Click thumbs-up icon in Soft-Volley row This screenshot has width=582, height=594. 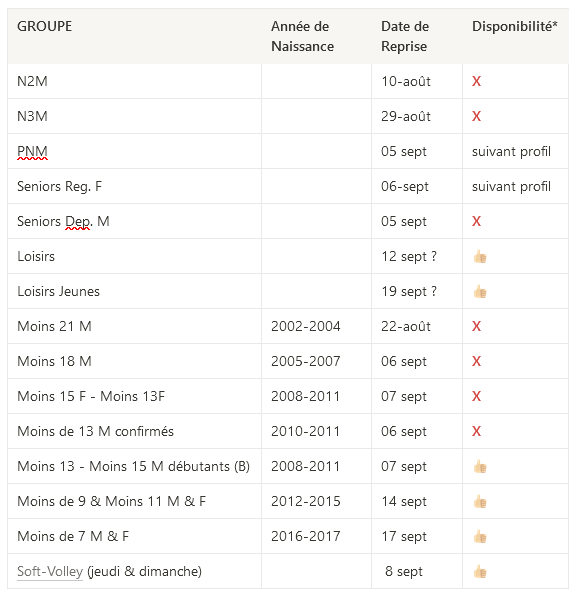pos(480,572)
